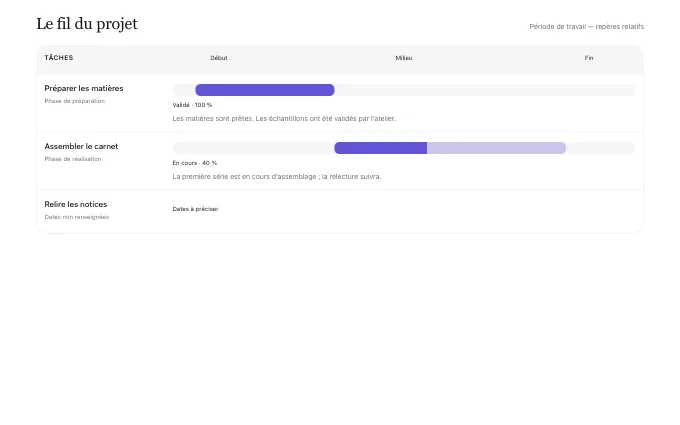Click the TÂCHES column header

pyautogui.click(x=59, y=58)
